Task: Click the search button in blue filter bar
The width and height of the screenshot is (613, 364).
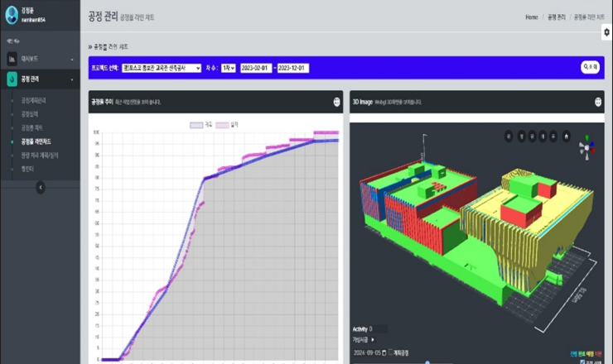Action: (x=590, y=68)
